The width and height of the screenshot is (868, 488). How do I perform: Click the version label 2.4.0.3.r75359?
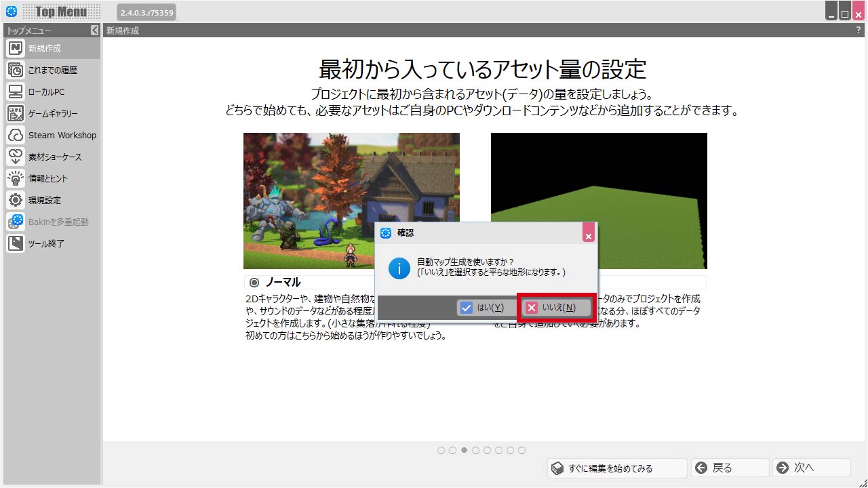146,12
